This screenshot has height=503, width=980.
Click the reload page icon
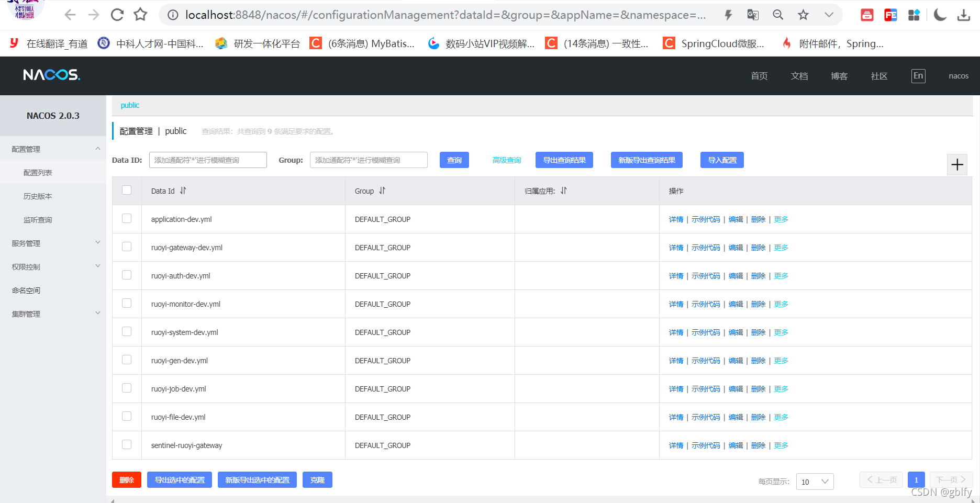coord(116,15)
